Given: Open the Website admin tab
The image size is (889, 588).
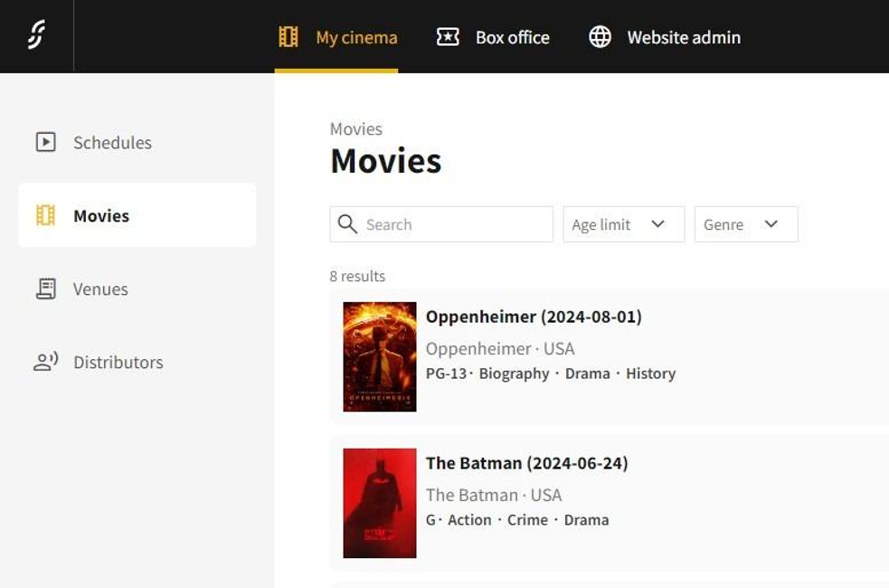Looking at the screenshot, I should [683, 37].
